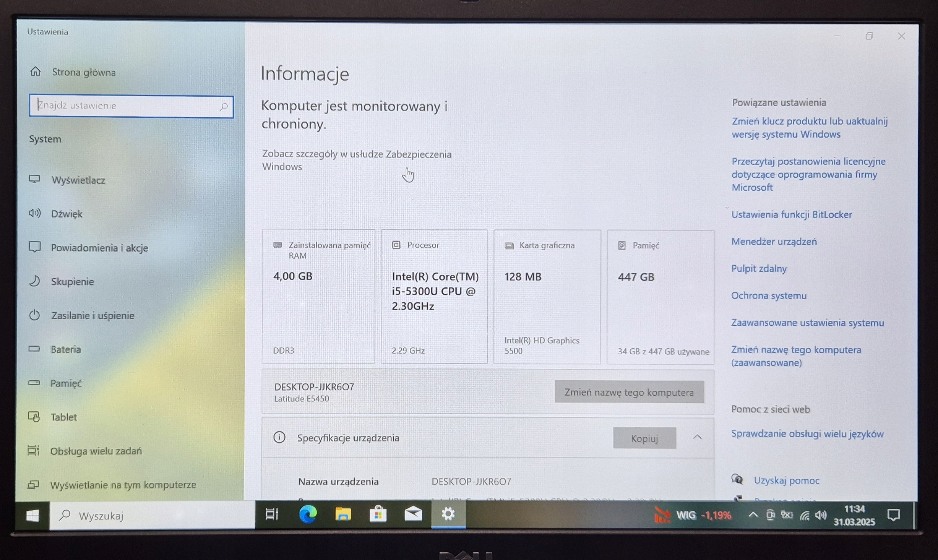Open Task View on taskbar
Viewport: 938px width, 560px height.
272,514
